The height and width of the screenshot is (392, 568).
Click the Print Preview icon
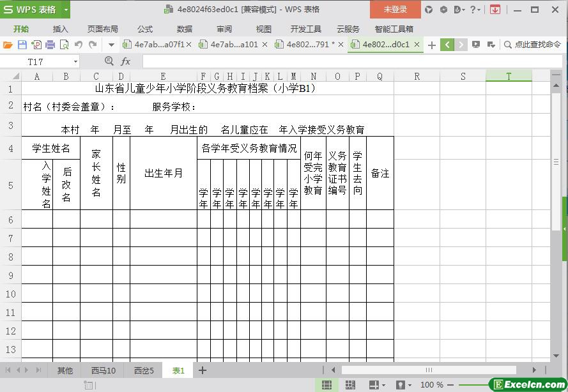click(x=63, y=45)
